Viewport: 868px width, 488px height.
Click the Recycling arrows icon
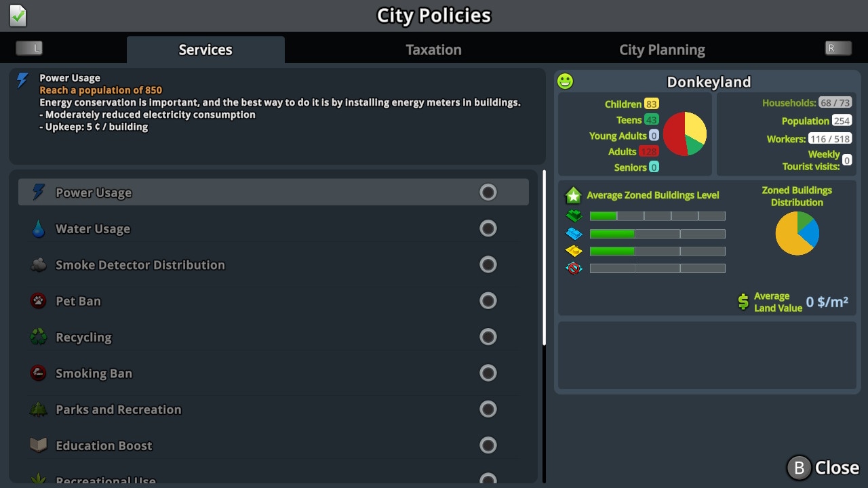click(39, 337)
